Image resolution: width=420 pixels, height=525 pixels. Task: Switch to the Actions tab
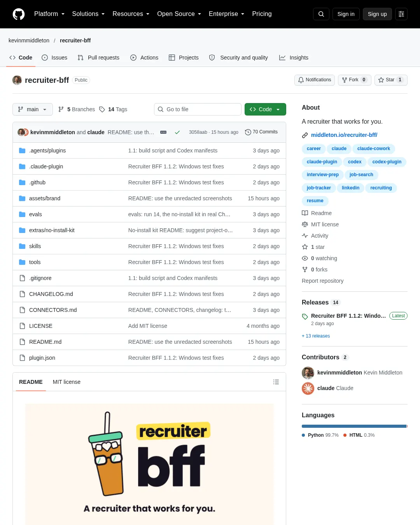(144, 58)
